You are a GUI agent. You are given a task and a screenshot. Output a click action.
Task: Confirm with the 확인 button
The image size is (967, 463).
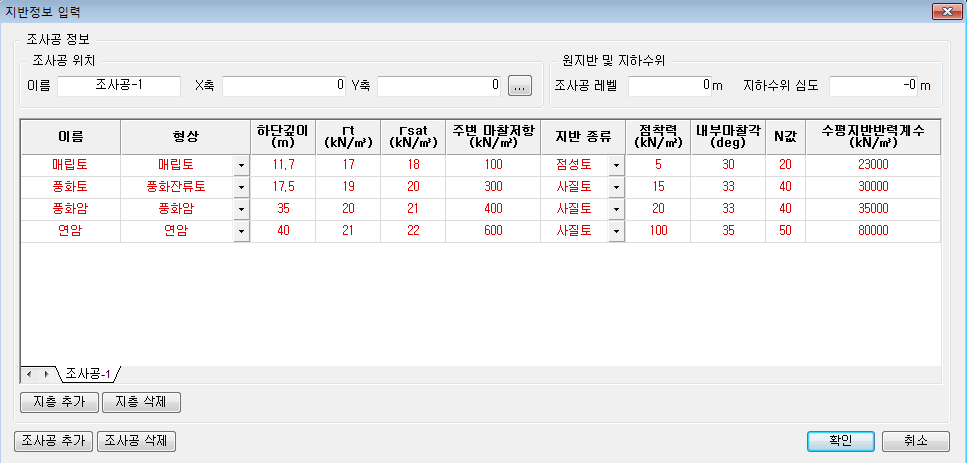tap(841, 441)
